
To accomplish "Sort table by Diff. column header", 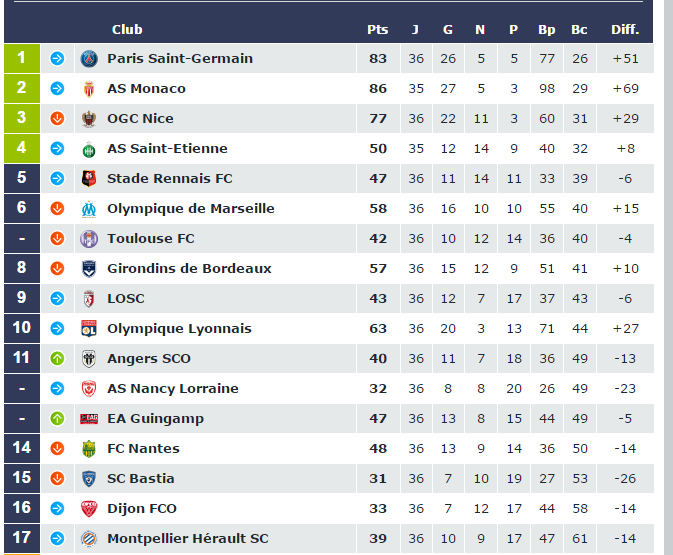I will tap(625, 30).
